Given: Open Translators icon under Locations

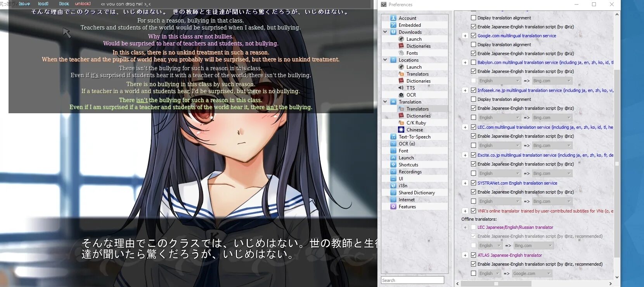Looking at the screenshot, I should pos(401,74).
